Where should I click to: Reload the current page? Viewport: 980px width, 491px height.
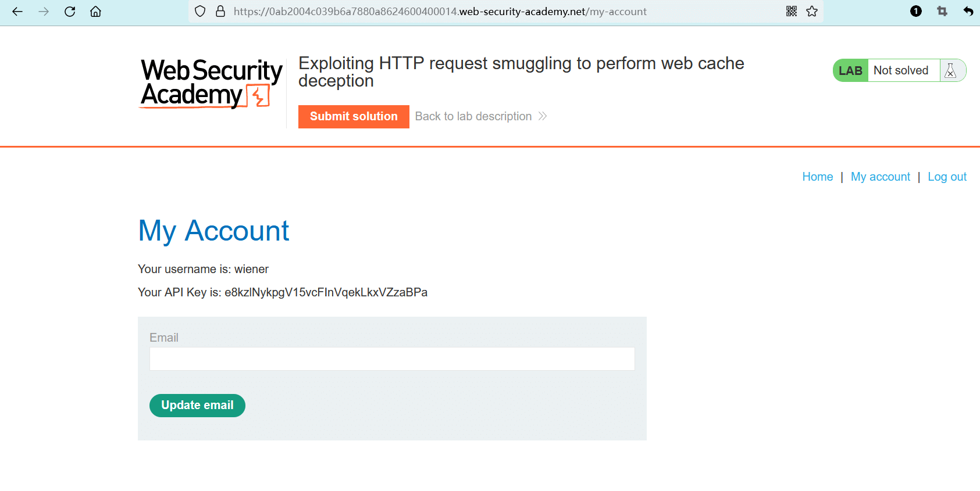(70, 12)
